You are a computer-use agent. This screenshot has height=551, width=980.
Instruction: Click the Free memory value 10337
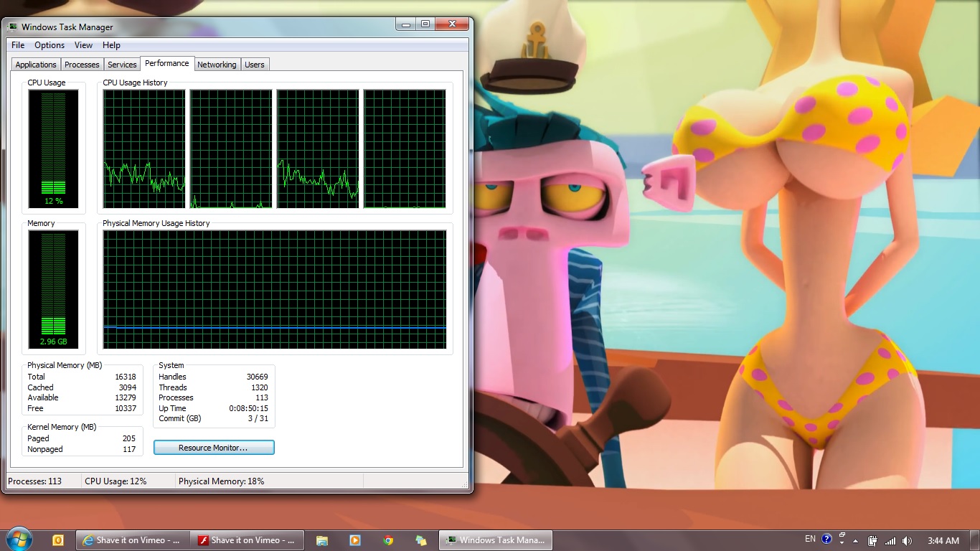click(126, 408)
